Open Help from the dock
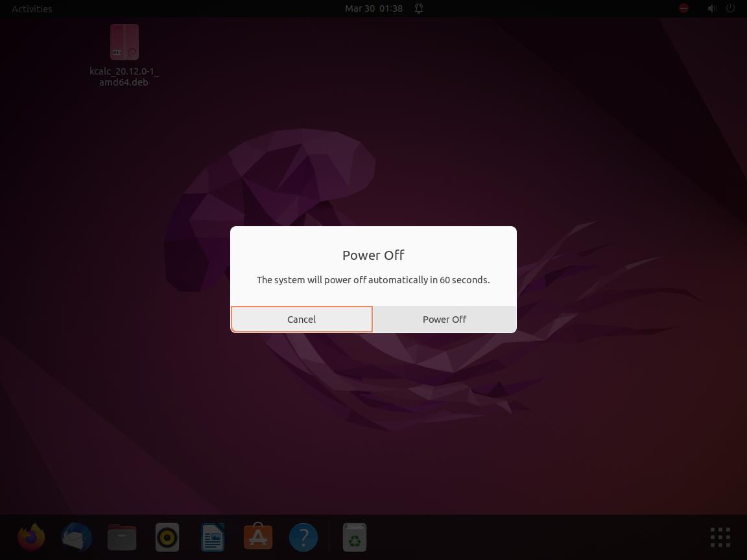Screen dimensions: 747x560 (x=303, y=537)
